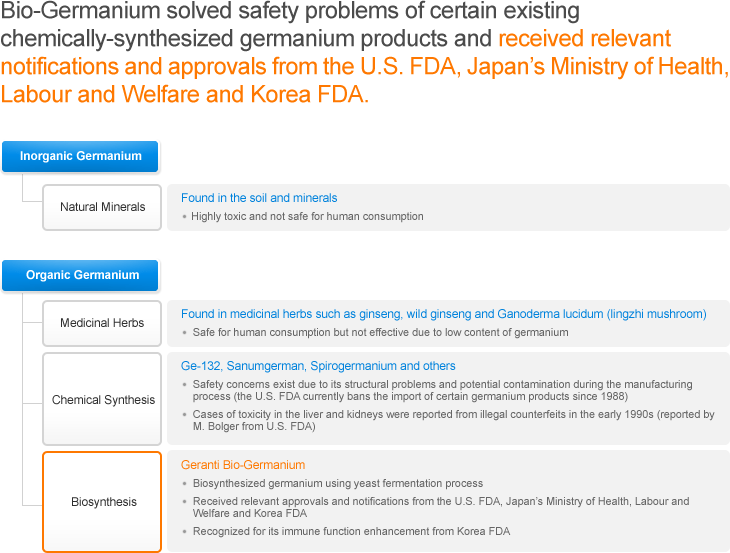The width and height of the screenshot is (730, 553).
Task: Click the 'Safe for human consumption' bullet
Action: point(380,332)
